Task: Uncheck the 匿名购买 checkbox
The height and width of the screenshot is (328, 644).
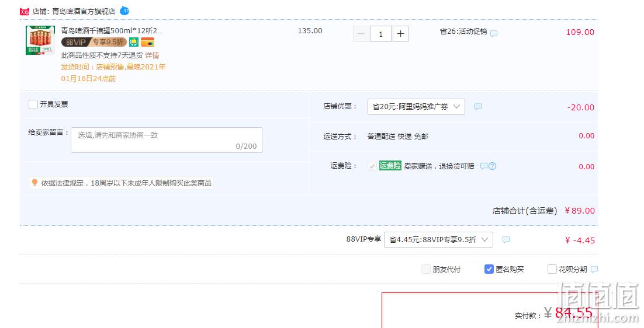Action: (489, 269)
